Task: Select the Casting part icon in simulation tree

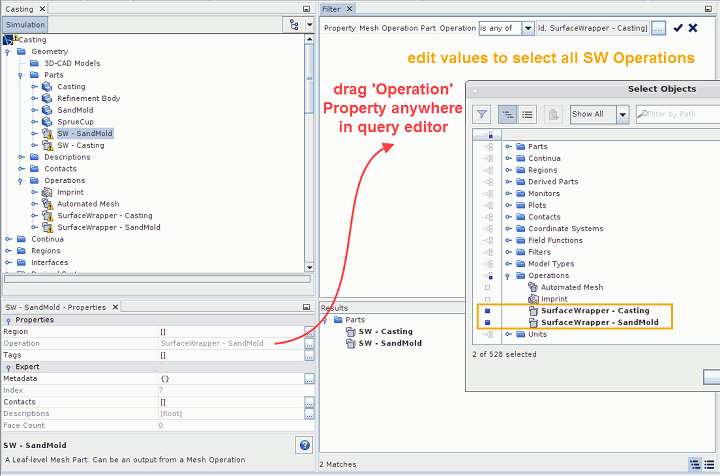Action: click(x=47, y=87)
